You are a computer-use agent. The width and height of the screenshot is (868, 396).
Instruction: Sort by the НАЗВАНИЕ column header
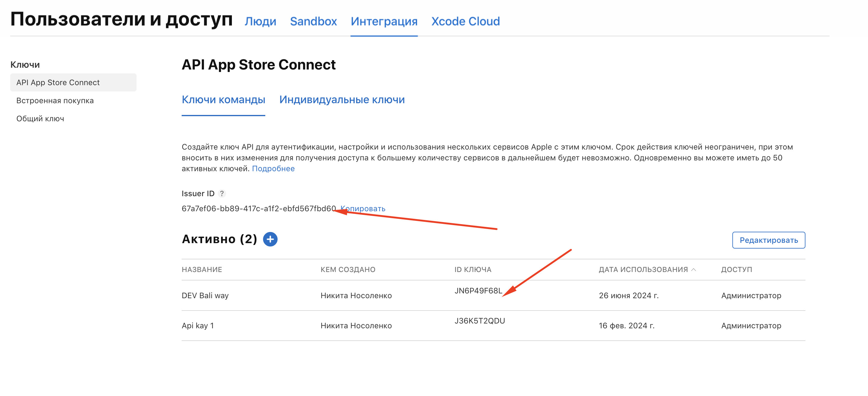[202, 270]
